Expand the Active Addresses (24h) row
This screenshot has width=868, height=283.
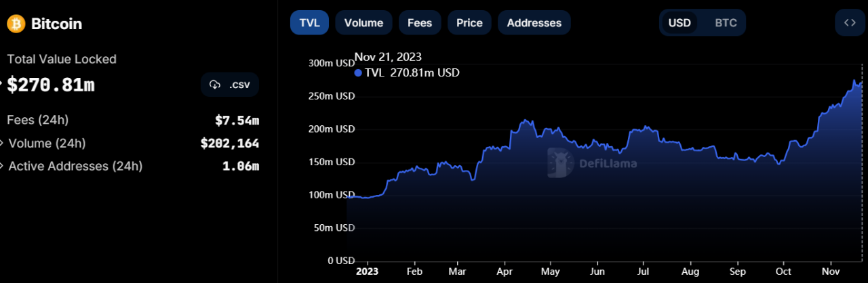click(2, 166)
